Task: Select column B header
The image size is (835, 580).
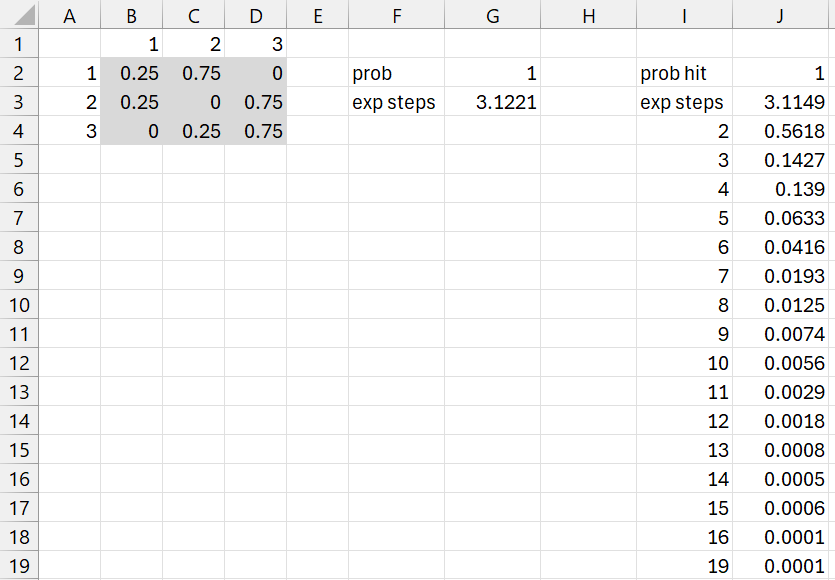Action: (132, 14)
